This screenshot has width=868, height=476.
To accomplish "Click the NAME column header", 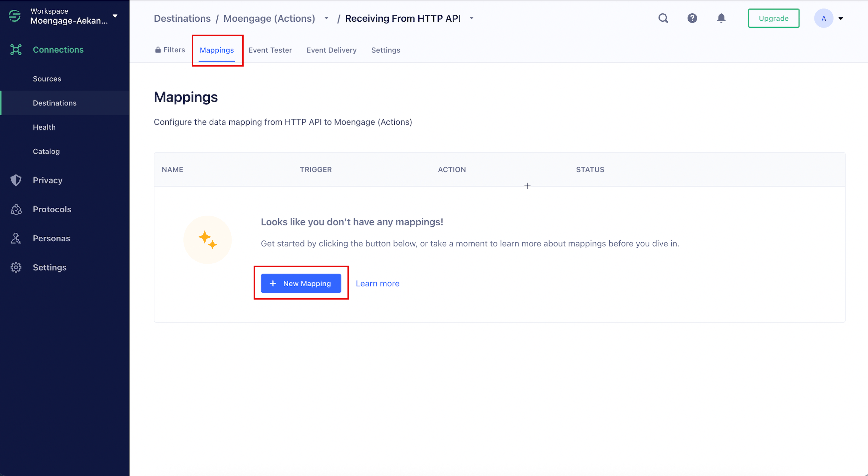I will click(x=172, y=169).
